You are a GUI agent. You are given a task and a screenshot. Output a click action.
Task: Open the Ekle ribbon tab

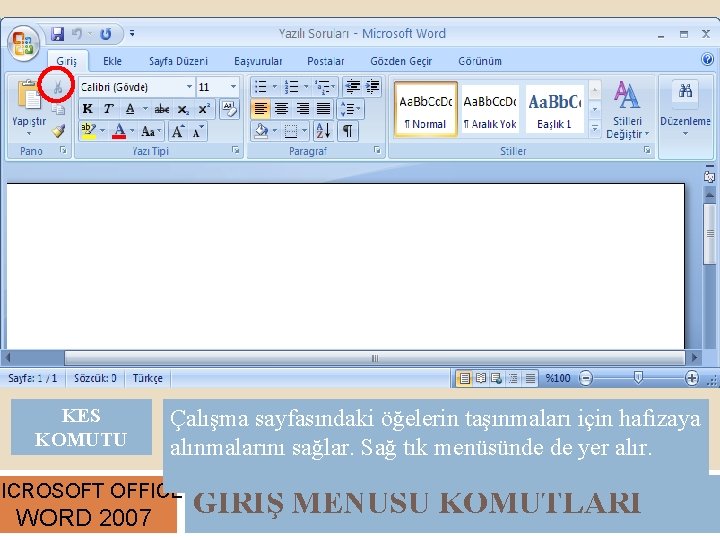click(112, 61)
